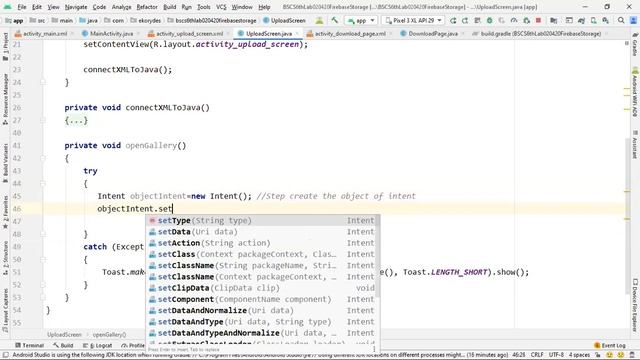
Task: Click the Make Project hammer icon
Action: coord(335,20)
